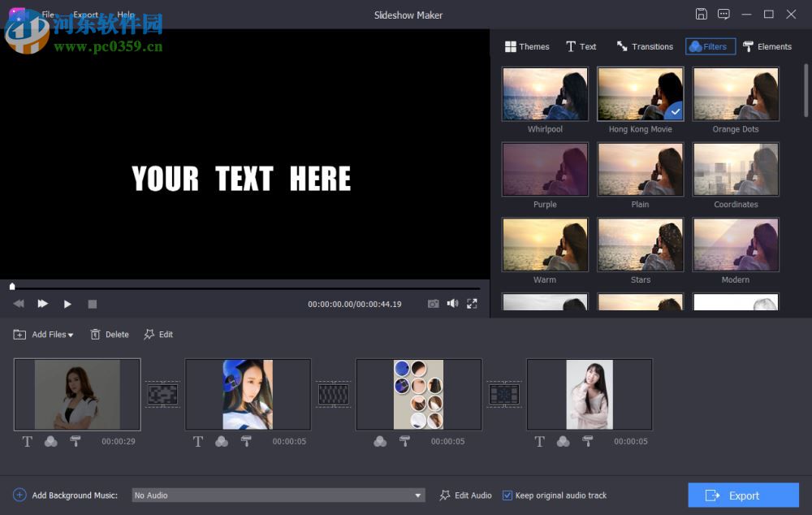Click the T text icon on fourth clip
The height and width of the screenshot is (515, 812).
pyautogui.click(x=538, y=441)
